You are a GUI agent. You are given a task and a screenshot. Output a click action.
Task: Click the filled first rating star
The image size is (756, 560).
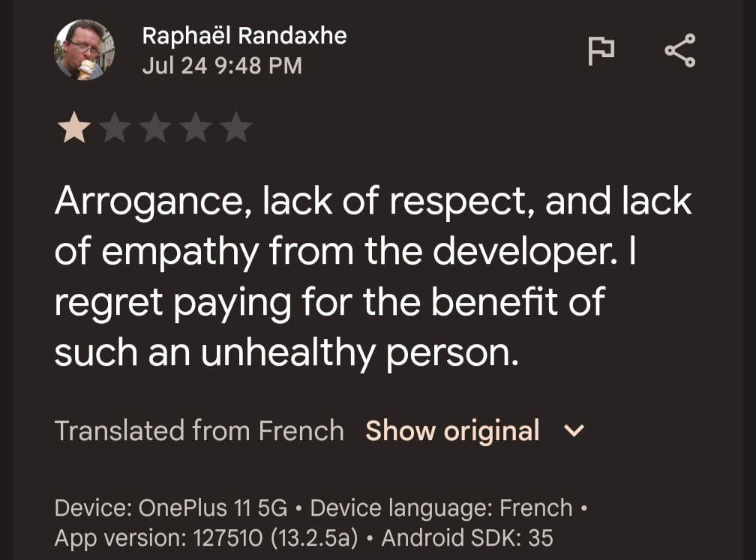point(74,129)
